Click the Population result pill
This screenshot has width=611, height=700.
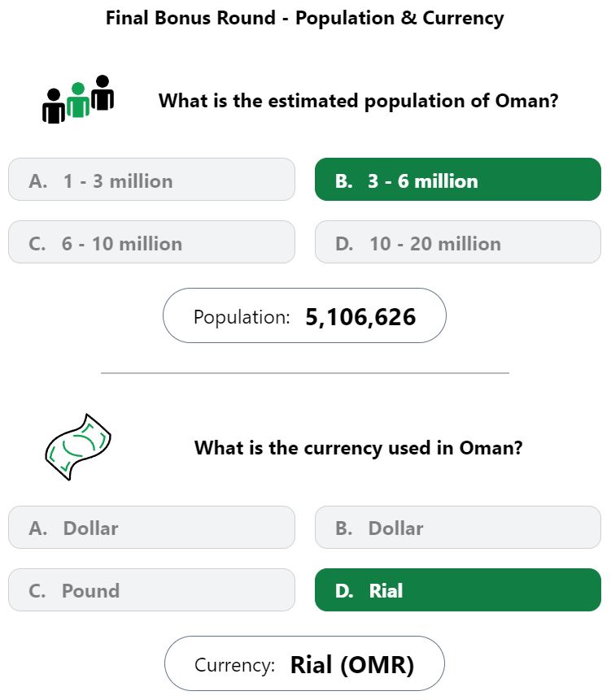304,315
